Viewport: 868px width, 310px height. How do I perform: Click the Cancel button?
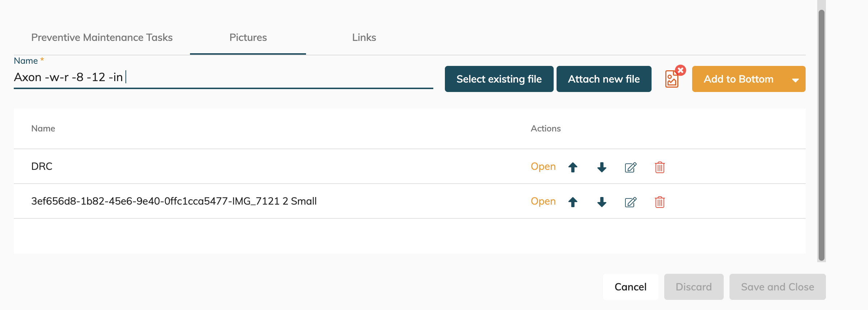pyautogui.click(x=631, y=287)
